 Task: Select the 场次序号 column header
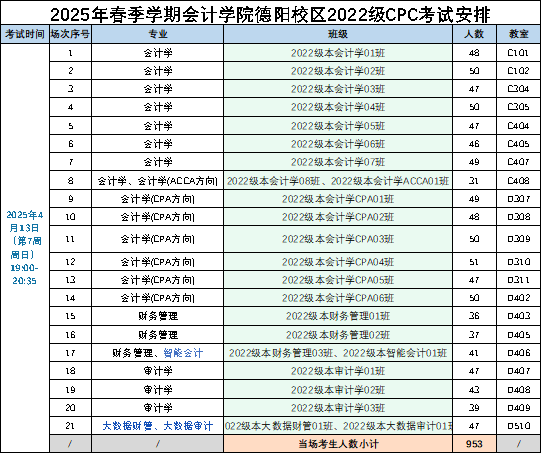point(71,34)
